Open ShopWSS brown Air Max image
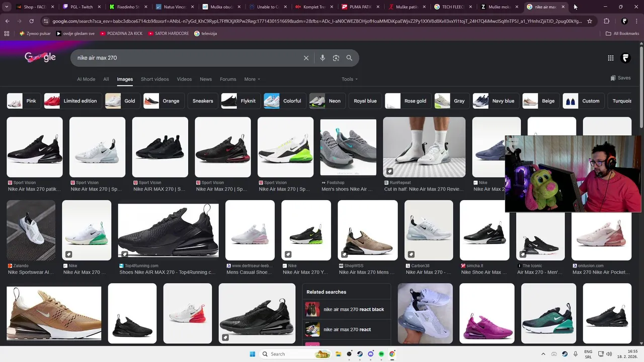644x362 pixels. (x=367, y=230)
